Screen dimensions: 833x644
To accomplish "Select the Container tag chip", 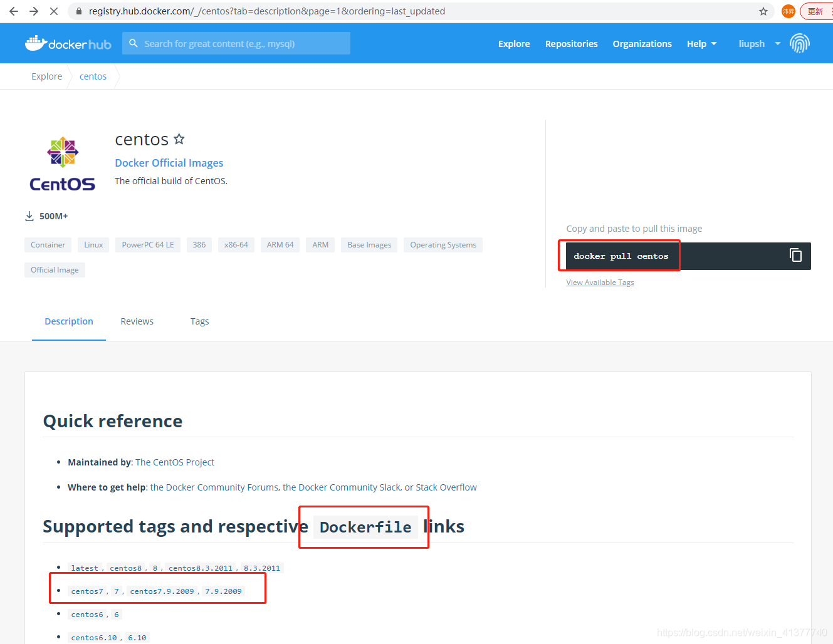I will click(x=48, y=245).
